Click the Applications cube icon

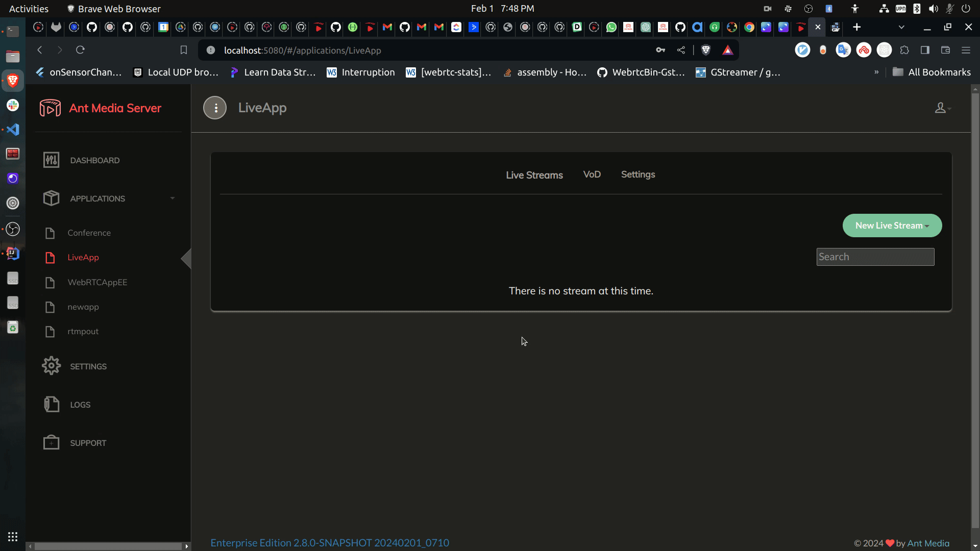(51, 198)
